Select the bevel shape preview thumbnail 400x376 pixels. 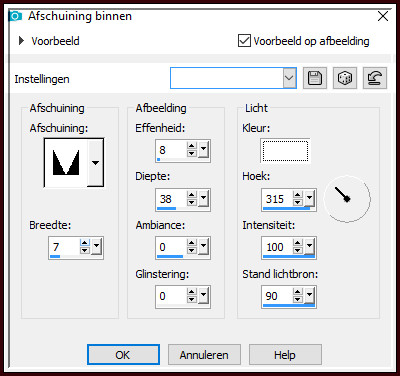tap(66, 163)
